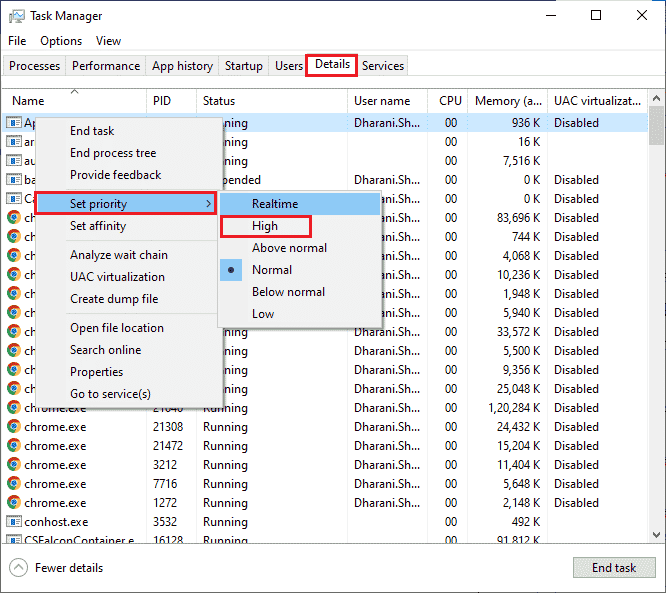Viewport: 666px width, 593px height.
Task: Click the 1,20,284 K memory value
Action: coord(514,408)
